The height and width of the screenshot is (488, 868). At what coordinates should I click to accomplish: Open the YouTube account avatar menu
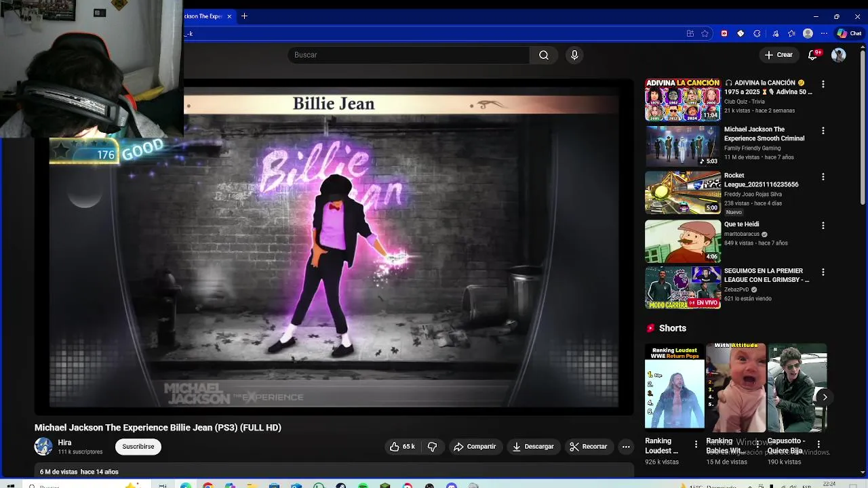[x=839, y=55]
